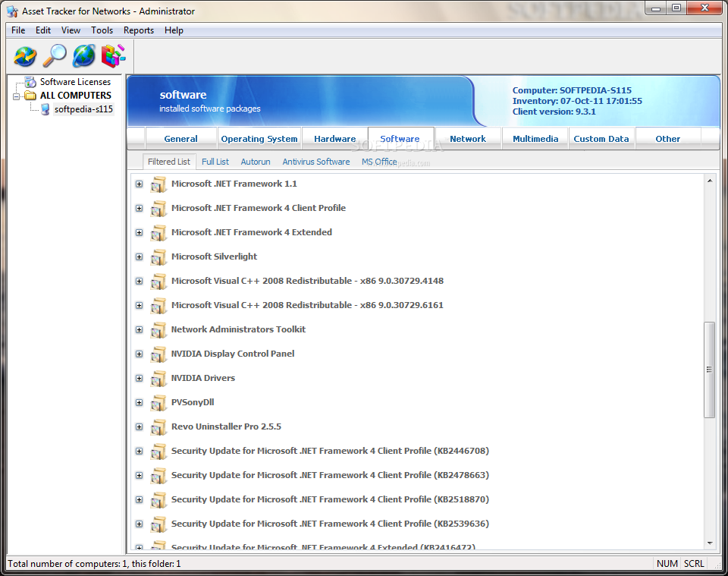Click the PVSonyDll list entry text
The image size is (728, 576).
(x=193, y=402)
